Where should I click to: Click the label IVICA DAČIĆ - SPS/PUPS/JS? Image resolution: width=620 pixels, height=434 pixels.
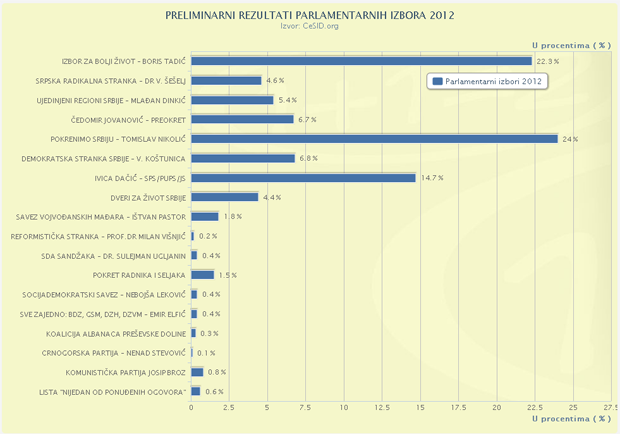[x=140, y=178]
